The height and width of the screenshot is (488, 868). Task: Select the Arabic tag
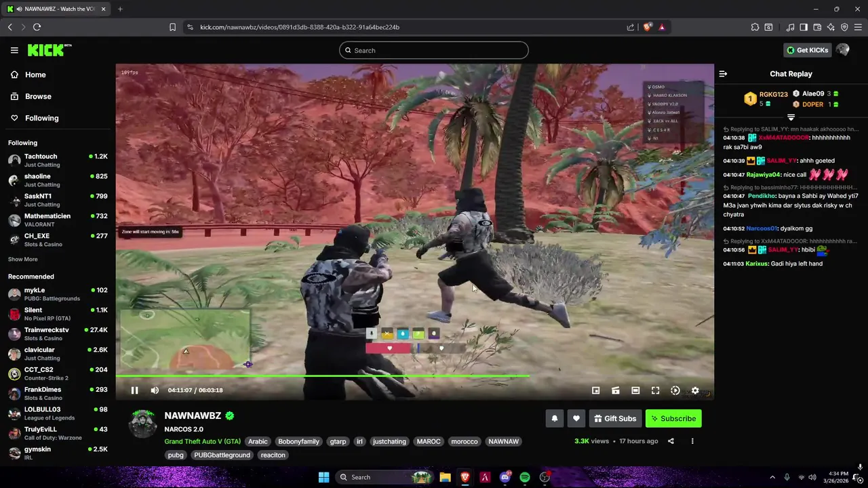point(258,441)
